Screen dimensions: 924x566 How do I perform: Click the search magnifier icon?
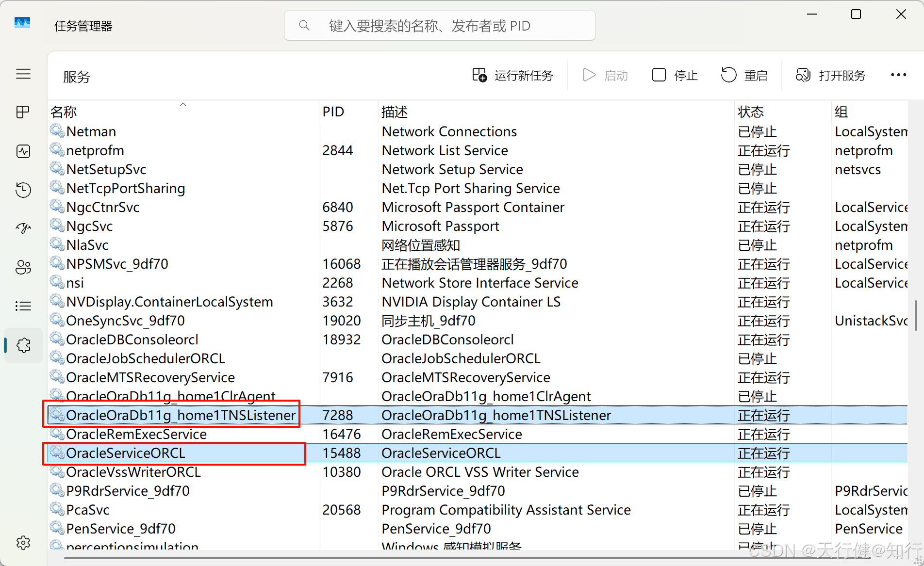click(x=304, y=25)
